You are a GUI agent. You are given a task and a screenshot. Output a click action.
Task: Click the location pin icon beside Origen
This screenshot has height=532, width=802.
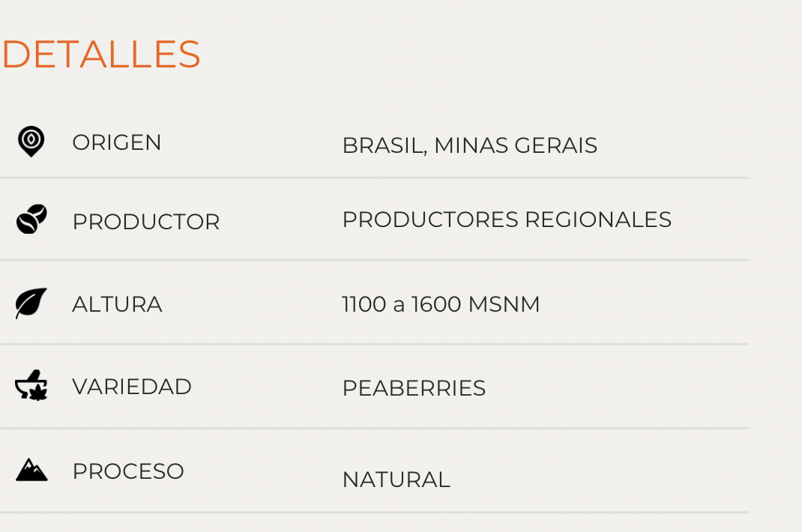(x=31, y=142)
